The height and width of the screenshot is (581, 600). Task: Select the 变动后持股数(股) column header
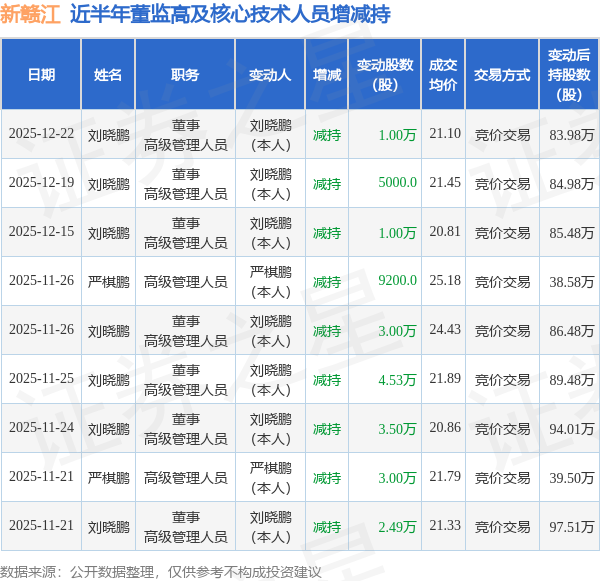click(x=569, y=74)
